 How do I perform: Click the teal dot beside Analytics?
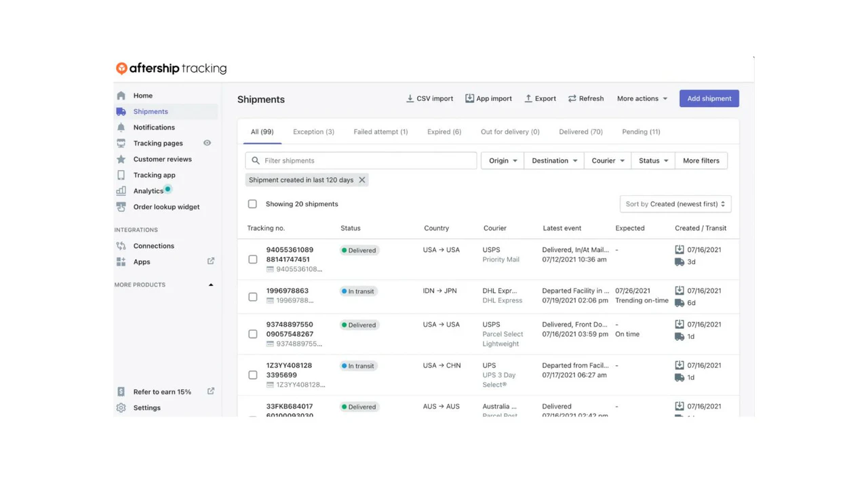coord(167,189)
